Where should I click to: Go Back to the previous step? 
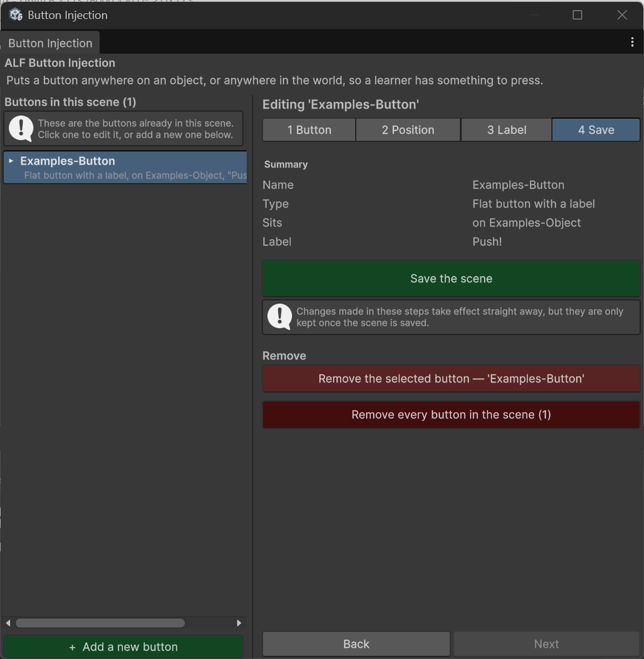tap(356, 644)
